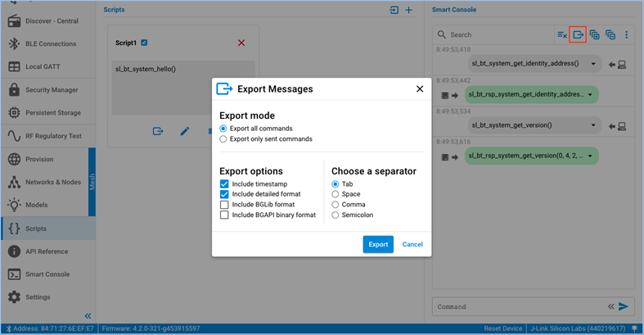Open the Smart Console three-dot menu
Viewport: 644px width, 335px height.
point(626,35)
